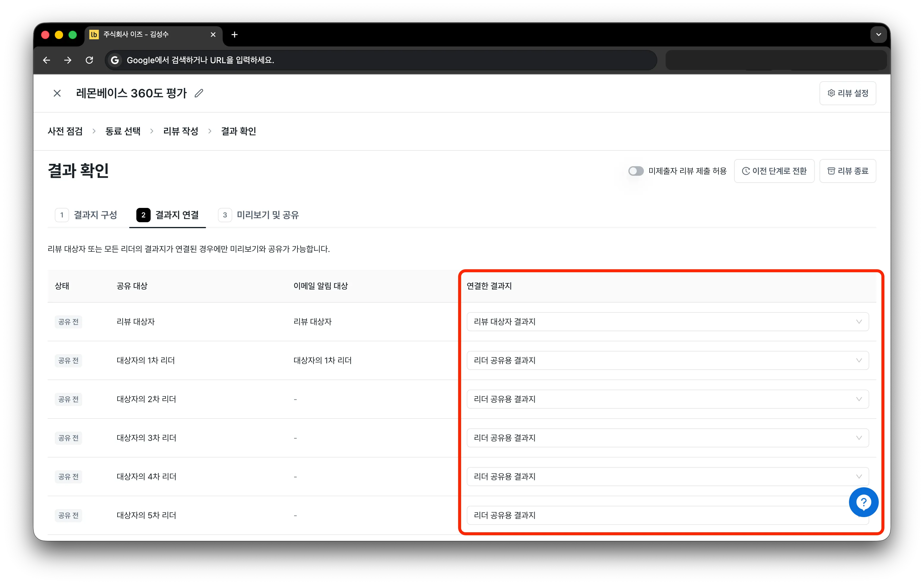Viewport: 924px width, 585px height.
Task: Open 리뷰 설정 button
Action: [x=847, y=93]
